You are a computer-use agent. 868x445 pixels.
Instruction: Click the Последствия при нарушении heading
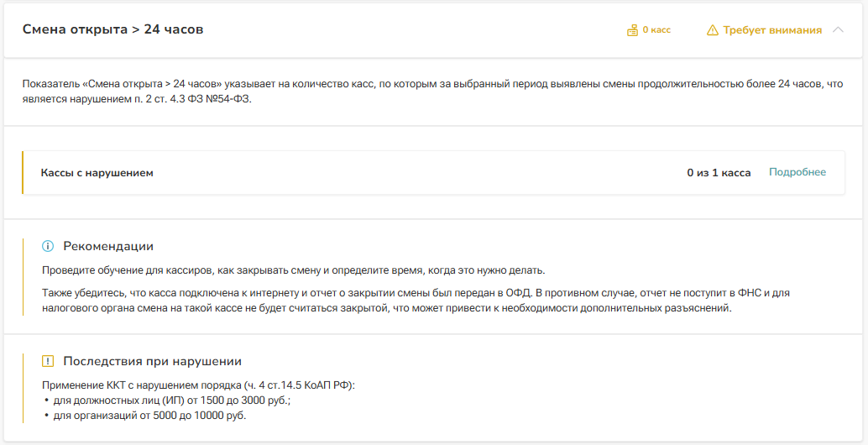[152, 361]
